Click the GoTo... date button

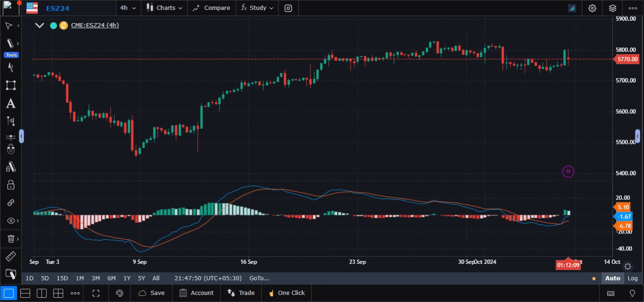coord(259,278)
